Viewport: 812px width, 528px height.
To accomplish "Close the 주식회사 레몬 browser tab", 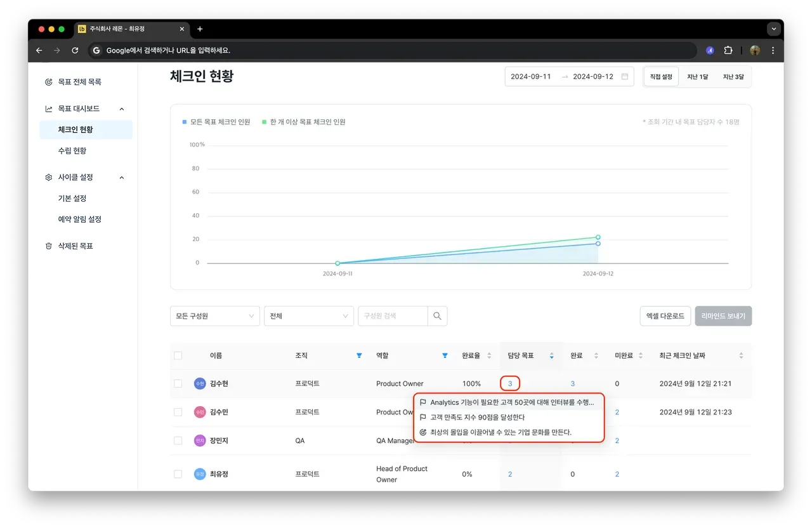I will tap(182, 29).
